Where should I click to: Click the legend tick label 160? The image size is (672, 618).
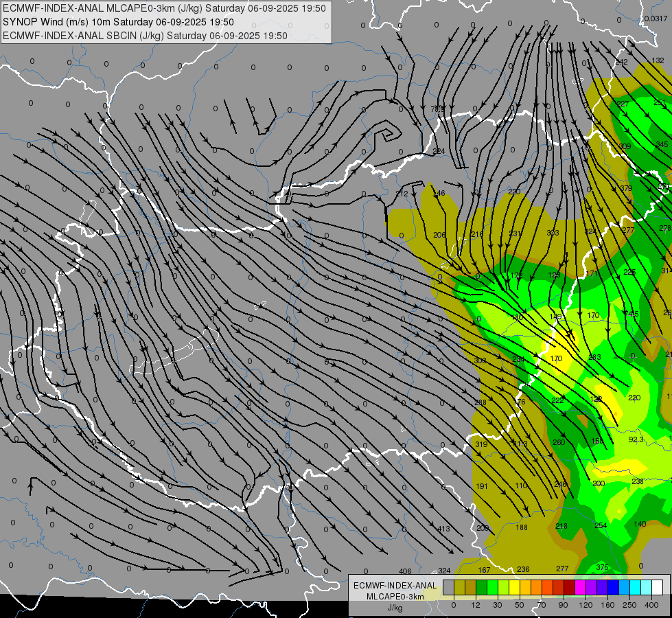[607, 605]
